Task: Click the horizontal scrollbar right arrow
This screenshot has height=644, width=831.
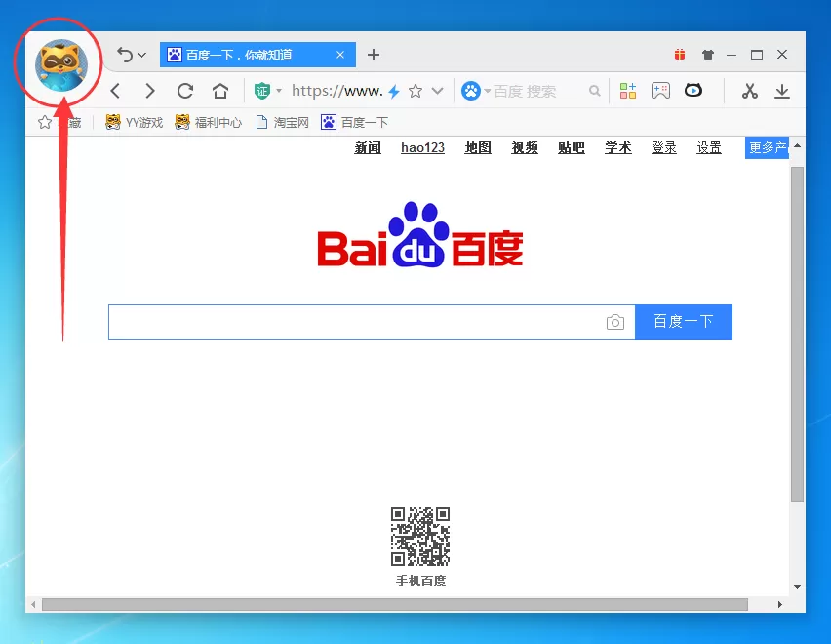Action: 779,604
